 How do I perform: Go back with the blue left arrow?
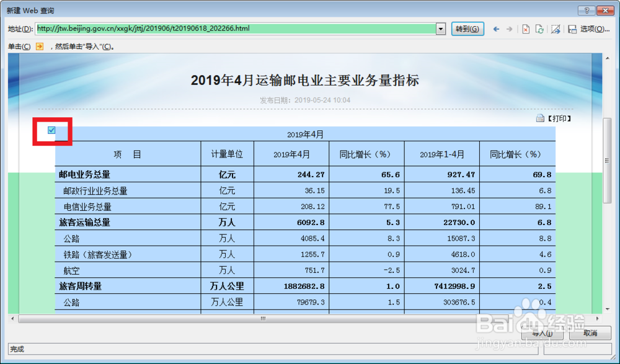pos(496,29)
